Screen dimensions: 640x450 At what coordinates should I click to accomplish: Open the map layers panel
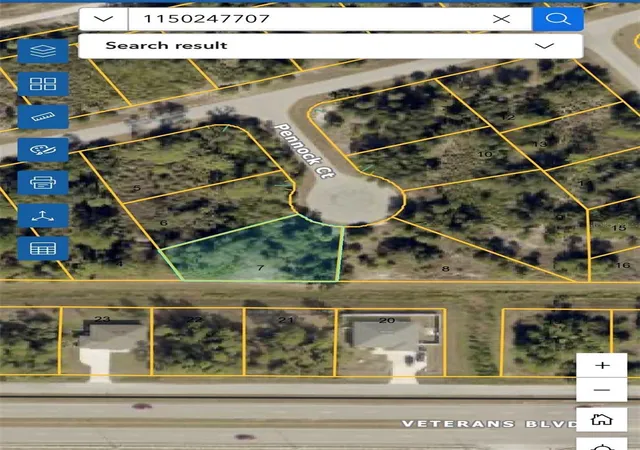coord(43,51)
